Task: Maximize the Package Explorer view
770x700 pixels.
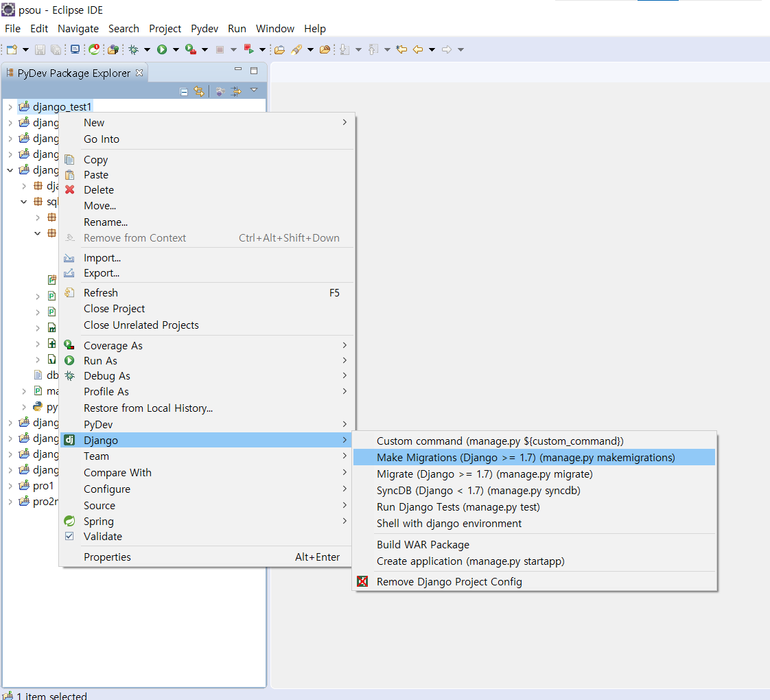Action: 254,71
